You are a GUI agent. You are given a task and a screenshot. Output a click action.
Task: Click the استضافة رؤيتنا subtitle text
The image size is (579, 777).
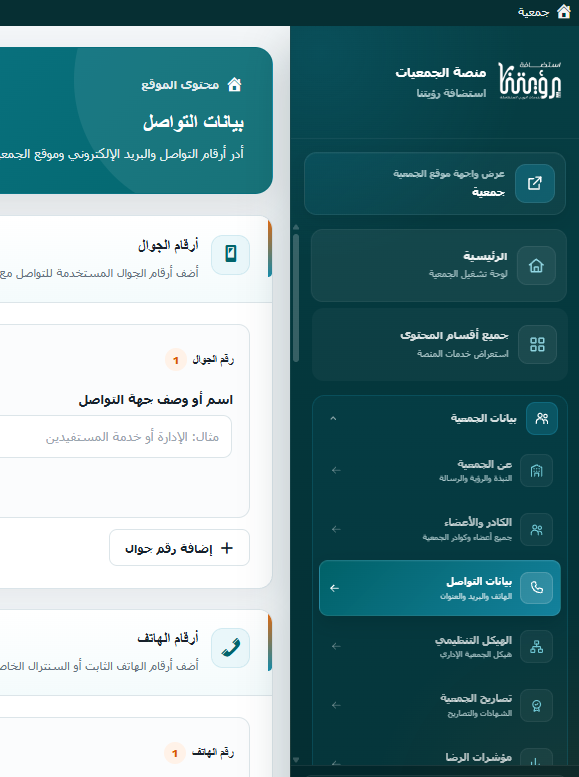click(x=452, y=93)
